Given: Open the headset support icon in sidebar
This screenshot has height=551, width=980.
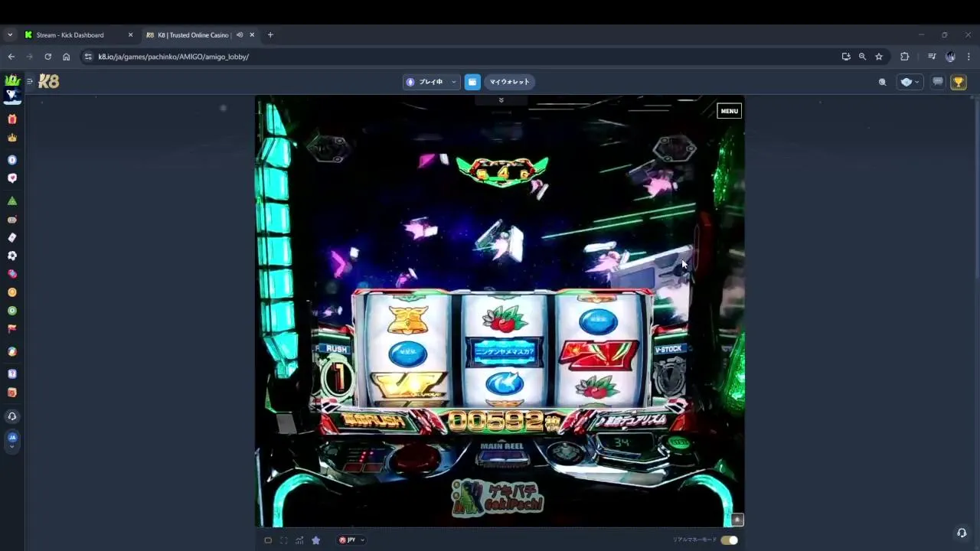Looking at the screenshot, I should click(11, 416).
